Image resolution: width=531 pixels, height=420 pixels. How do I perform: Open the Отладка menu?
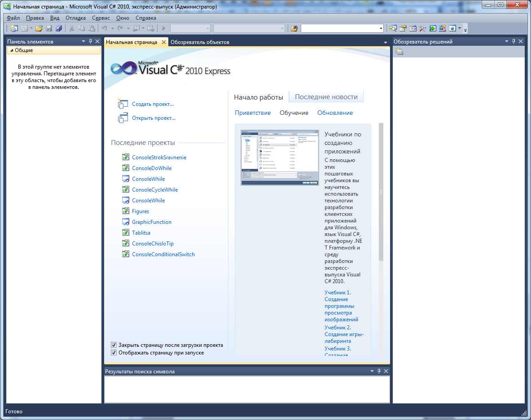[x=75, y=18]
